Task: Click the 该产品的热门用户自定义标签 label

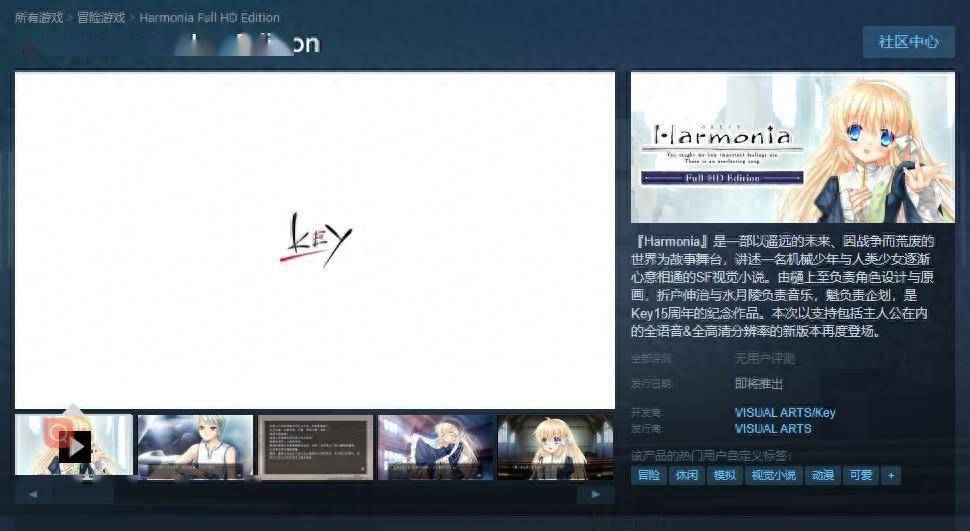Action: tap(711, 456)
